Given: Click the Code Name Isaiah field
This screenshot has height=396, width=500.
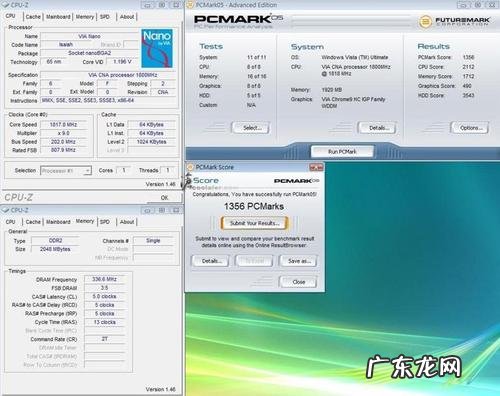Looking at the screenshot, I should point(66,45).
